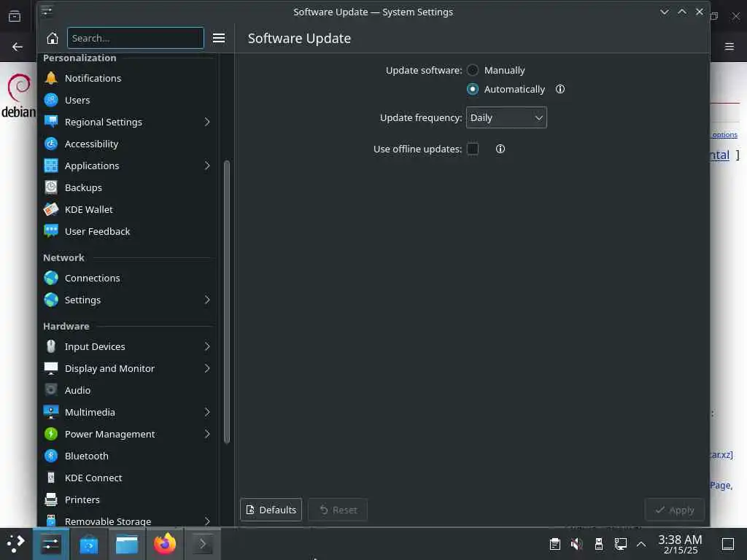Click the Connections globe icon

(51, 278)
